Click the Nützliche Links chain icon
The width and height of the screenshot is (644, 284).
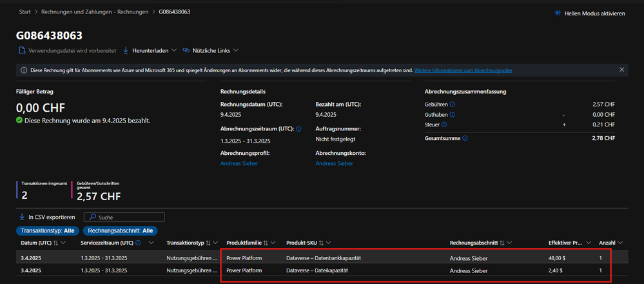[x=186, y=50]
